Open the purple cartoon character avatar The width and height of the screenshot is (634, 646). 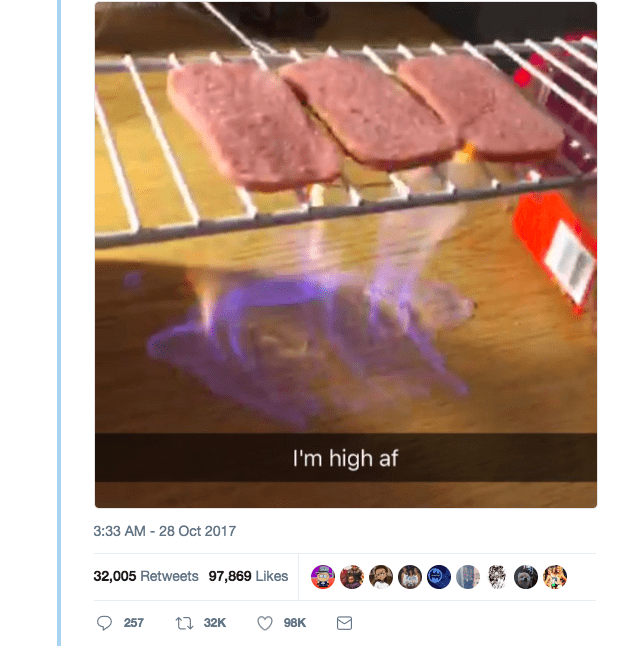[323, 577]
